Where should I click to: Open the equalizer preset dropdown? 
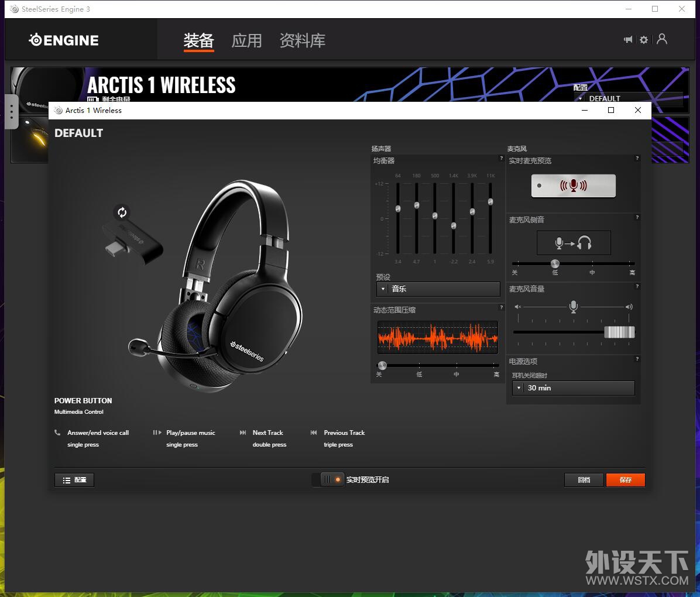[438, 289]
